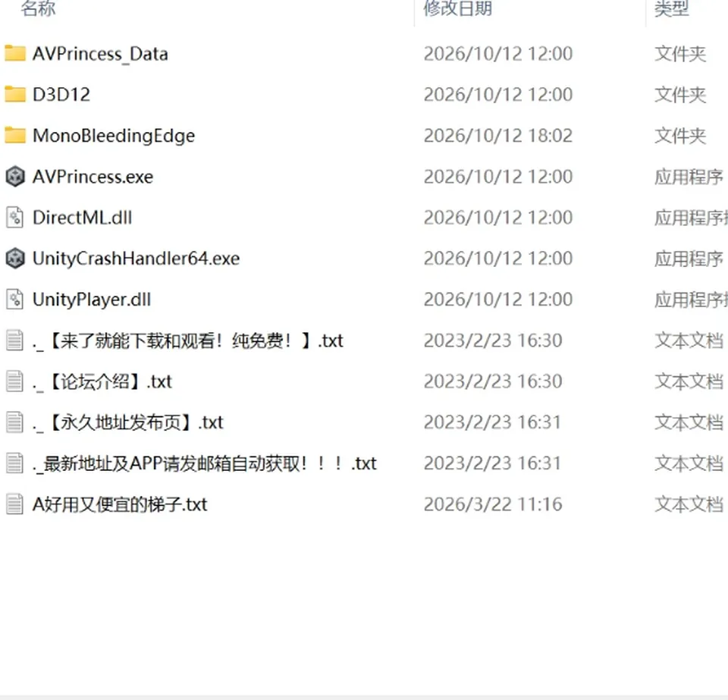Click the MonoBleedingEdge folder icon
This screenshot has width=728, height=700.
(x=15, y=135)
